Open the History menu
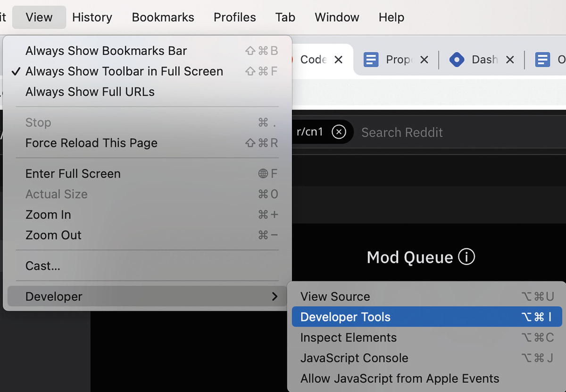 92,17
